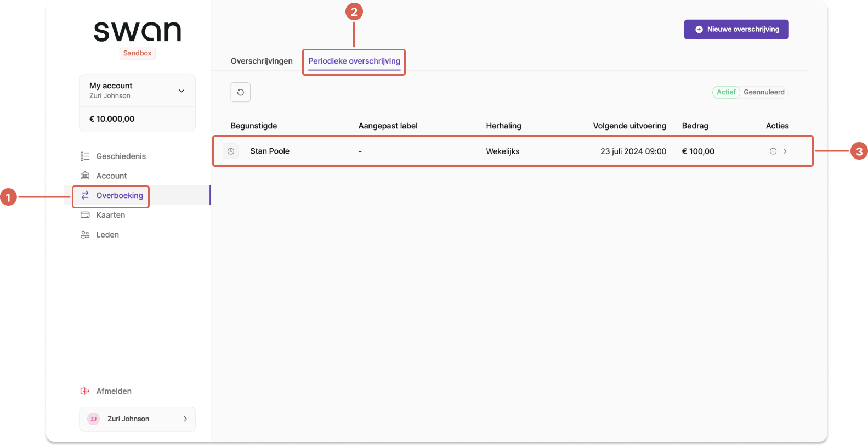Filter by Actief status

pyautogui.click(x=726, y=92)
